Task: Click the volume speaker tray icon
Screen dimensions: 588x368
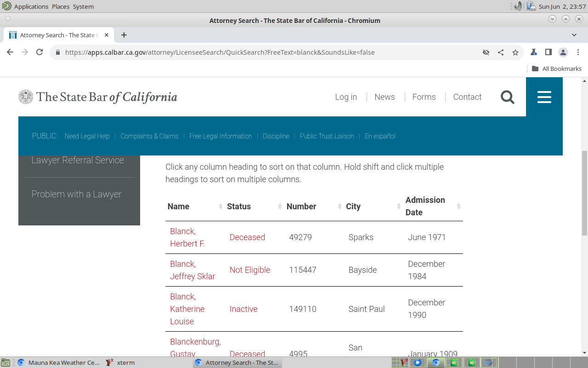Action: pyautogui.click(x=518, y=6)
